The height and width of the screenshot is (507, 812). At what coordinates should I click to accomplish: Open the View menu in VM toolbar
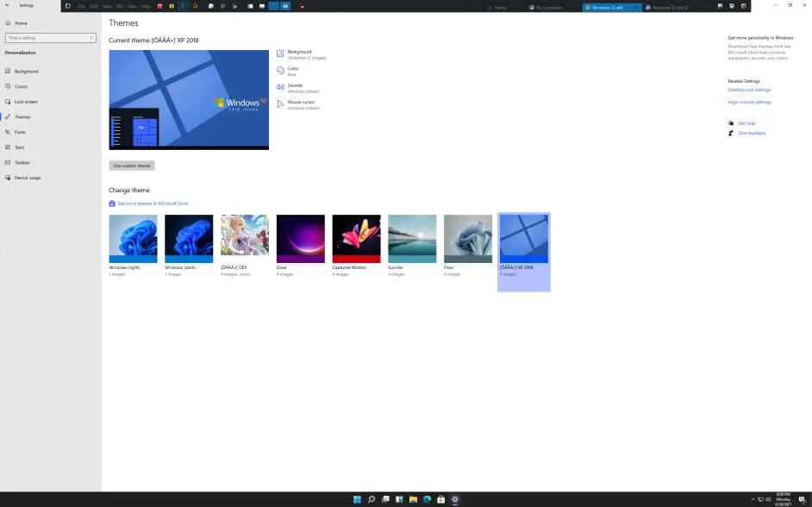pos(107,6)
